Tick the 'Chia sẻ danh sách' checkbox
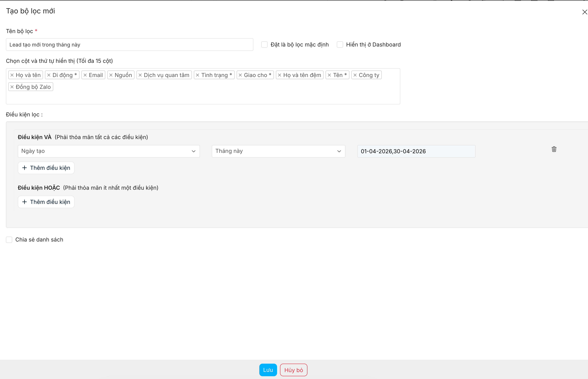 tap(9, 240)
